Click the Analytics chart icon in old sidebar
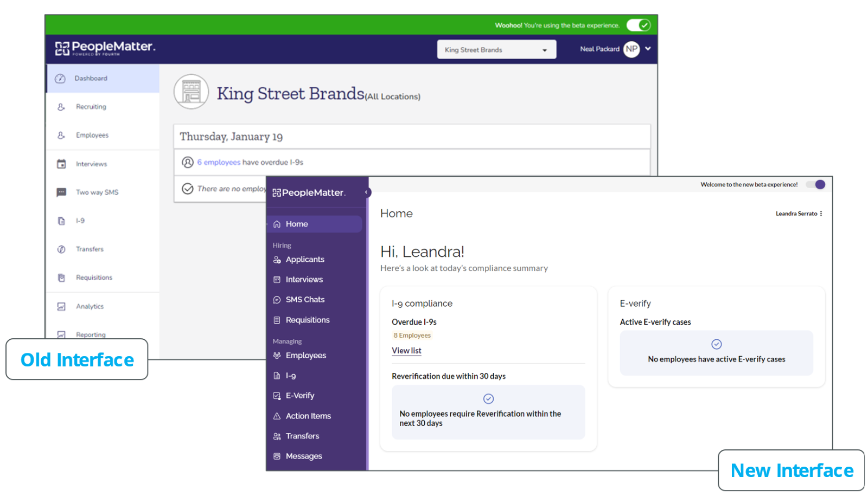868x503 pixels. [x=61, y=306]
